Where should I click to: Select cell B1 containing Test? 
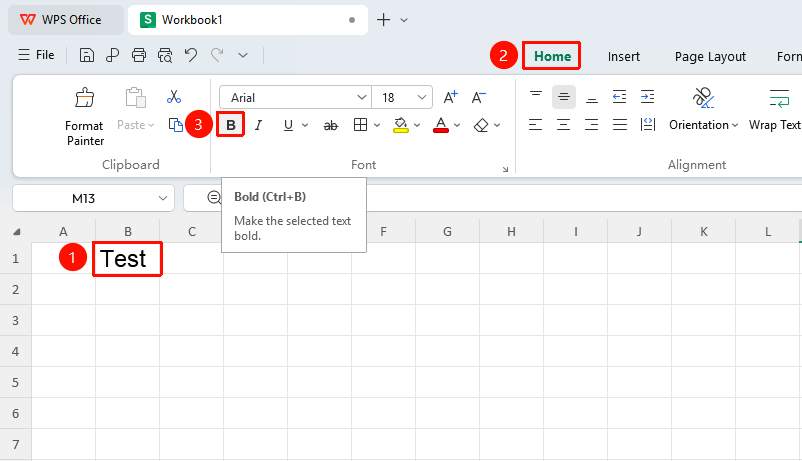(127, 258)
